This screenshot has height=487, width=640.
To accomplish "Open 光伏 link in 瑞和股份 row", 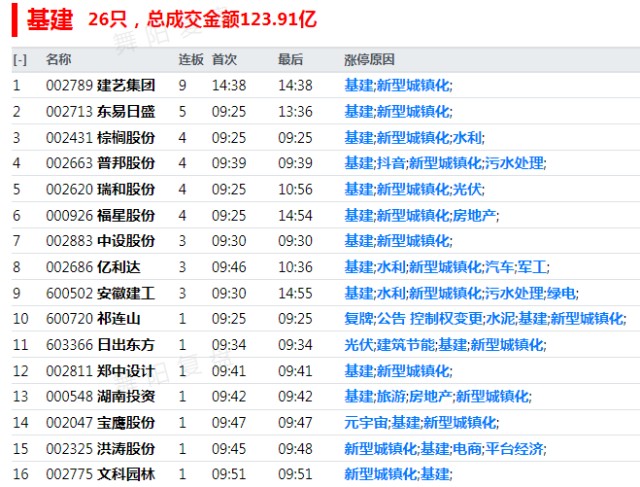I will (x=467, y=189).
